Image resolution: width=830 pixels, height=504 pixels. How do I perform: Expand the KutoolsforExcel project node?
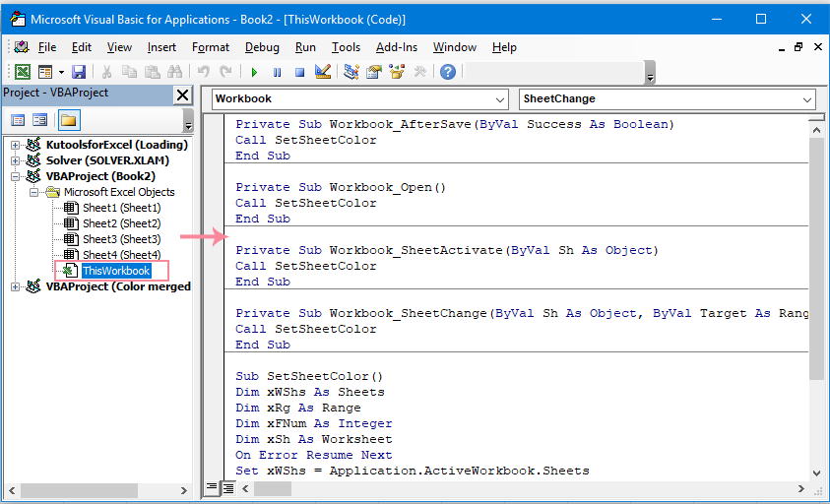coord(16,145)
